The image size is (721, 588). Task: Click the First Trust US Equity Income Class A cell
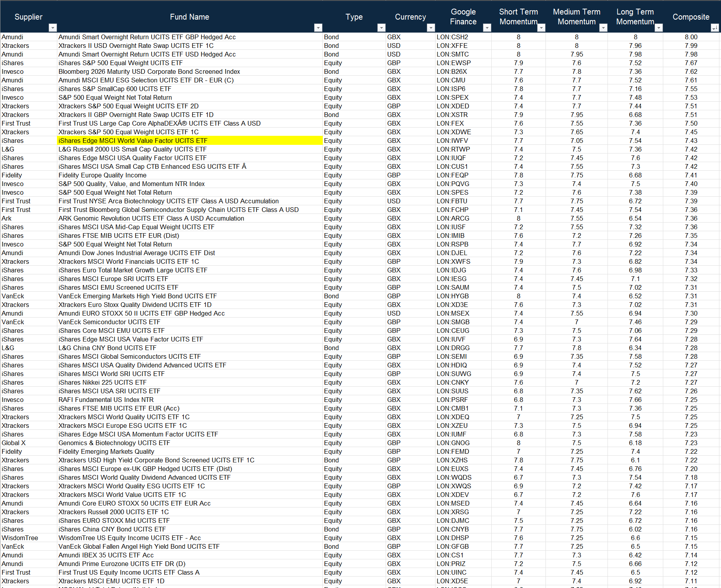[x=190, y=572]
